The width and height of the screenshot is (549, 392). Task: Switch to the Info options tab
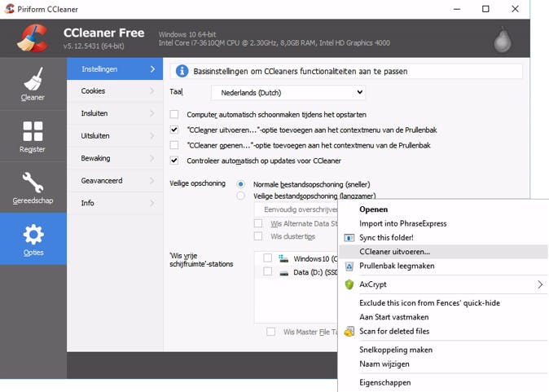[x=115, y=203]
